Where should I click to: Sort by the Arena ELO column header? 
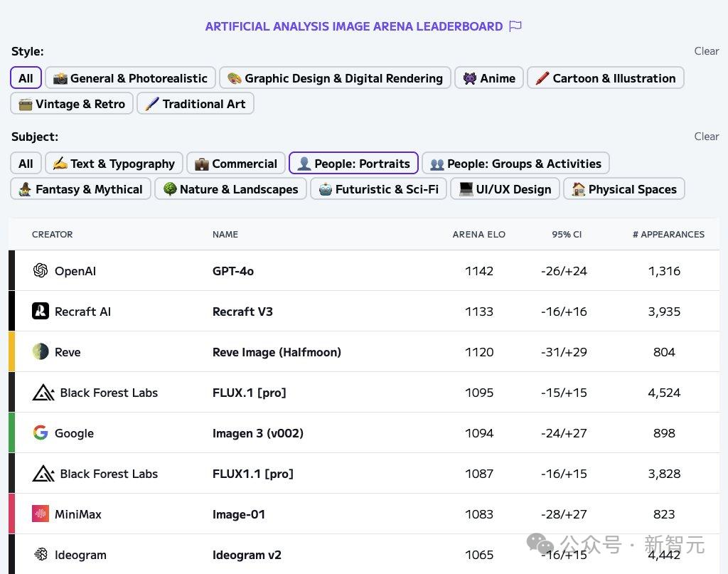[x=479, y=235]
